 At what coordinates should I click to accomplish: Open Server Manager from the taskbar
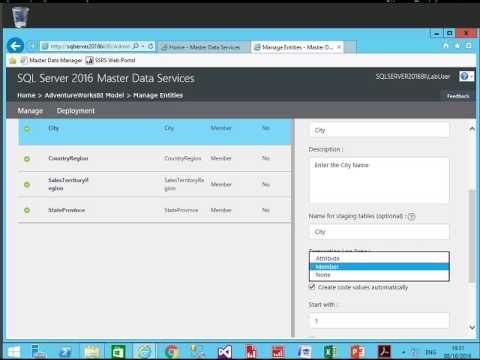(x=39, y=352)
